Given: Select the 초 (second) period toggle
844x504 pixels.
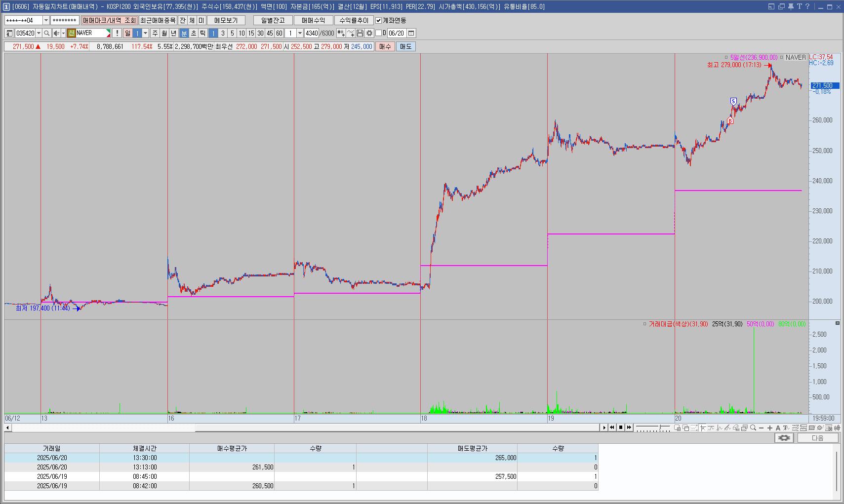Looking at the screenshot, I should [194, 33].
